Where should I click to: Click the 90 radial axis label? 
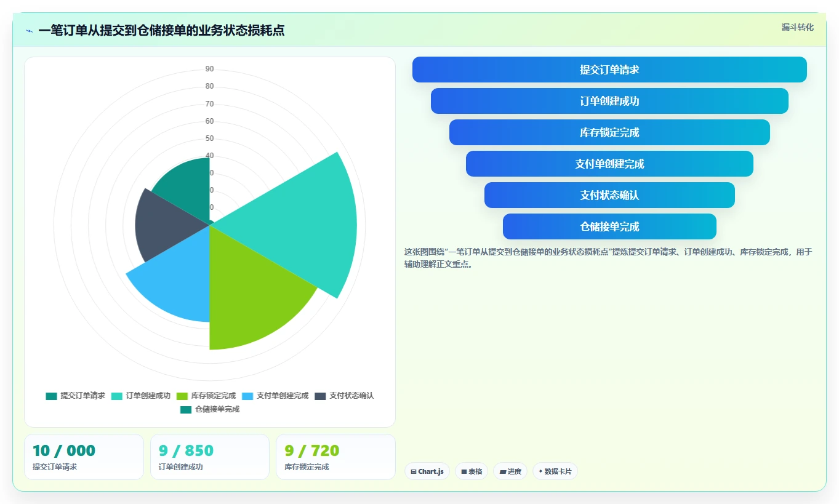pos(210,69)
